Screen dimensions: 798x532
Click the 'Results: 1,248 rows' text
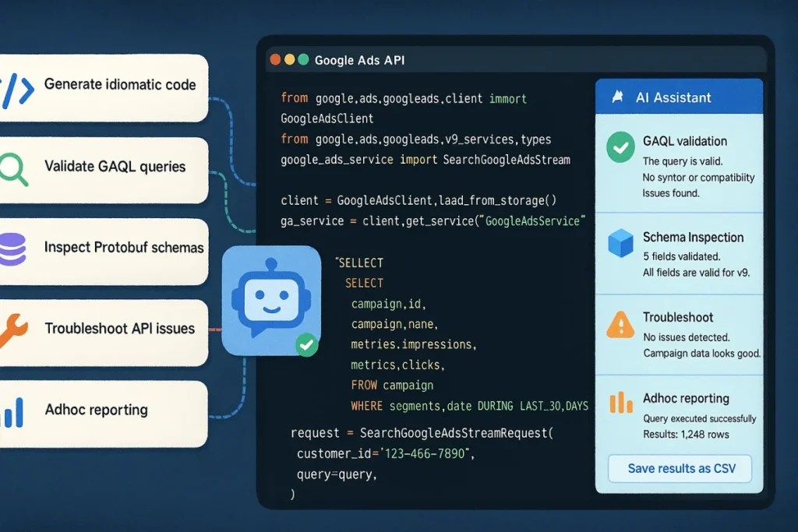686,435
